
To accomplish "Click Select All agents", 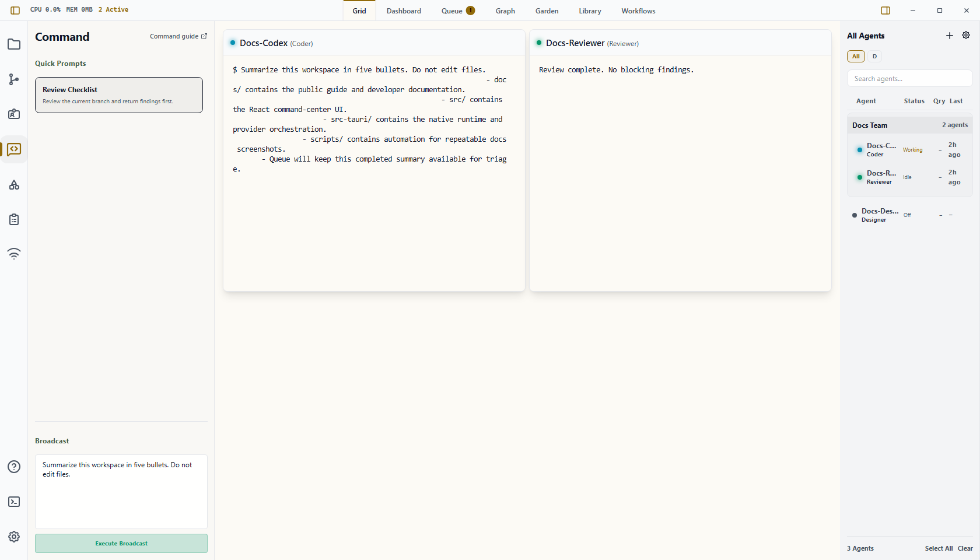I will 939,548.
